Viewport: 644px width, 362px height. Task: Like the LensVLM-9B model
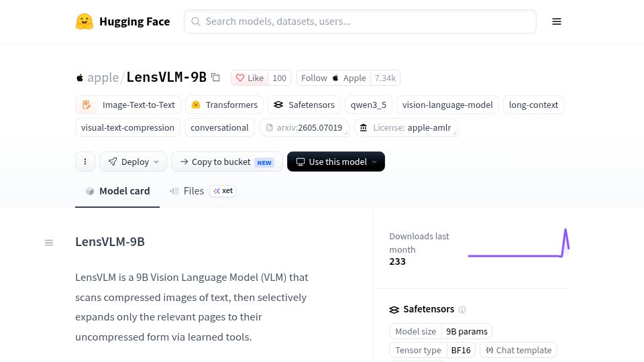tap(250, 78)
